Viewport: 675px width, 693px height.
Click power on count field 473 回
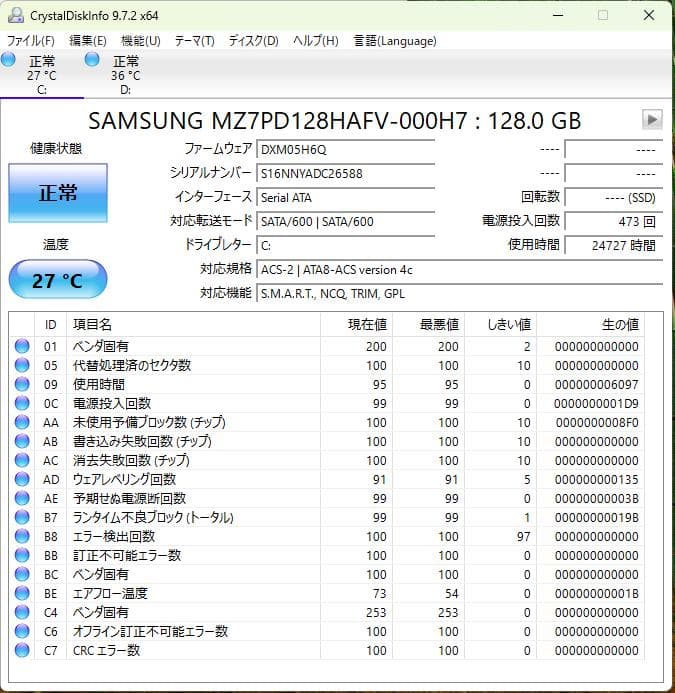coord(614,221)
